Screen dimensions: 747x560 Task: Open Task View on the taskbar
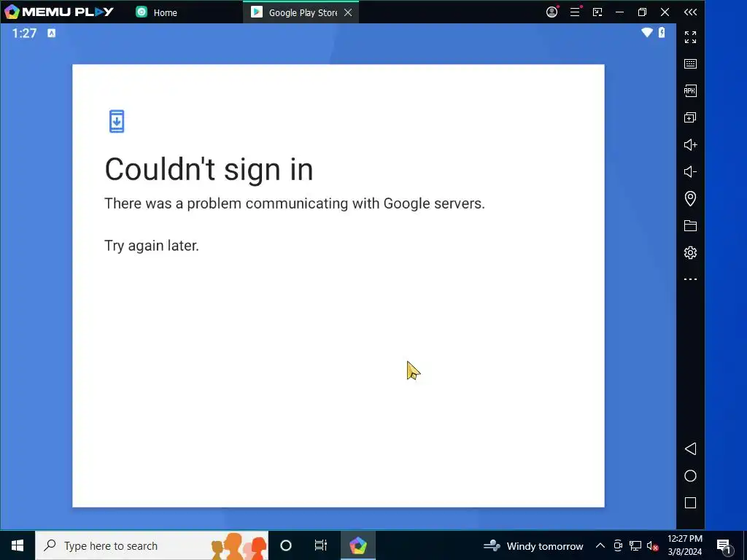[321, 545]
